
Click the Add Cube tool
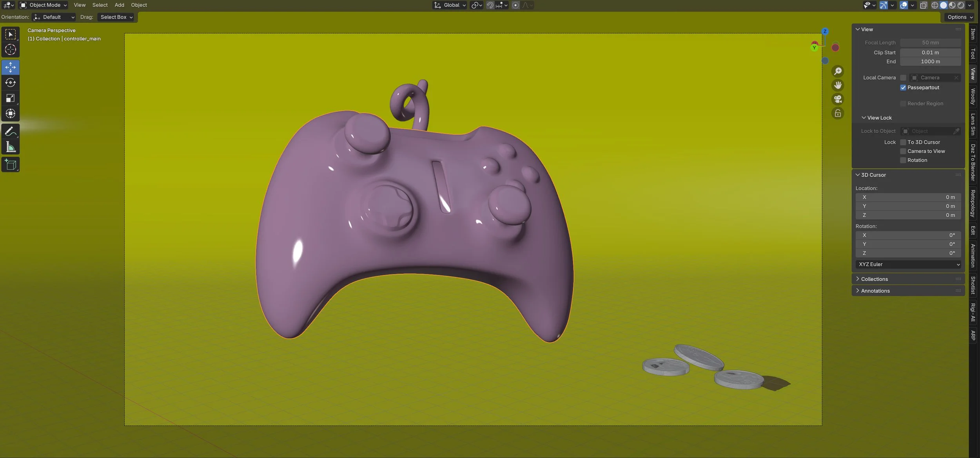click(x=11, y=165)
